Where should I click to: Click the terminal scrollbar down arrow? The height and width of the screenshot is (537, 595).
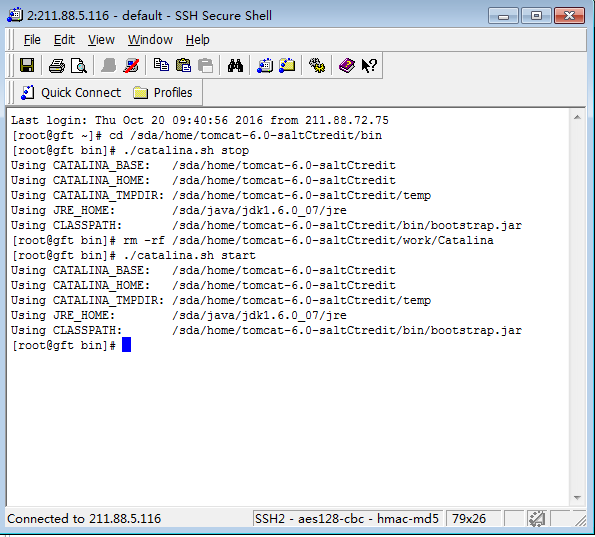pos(578,498)
